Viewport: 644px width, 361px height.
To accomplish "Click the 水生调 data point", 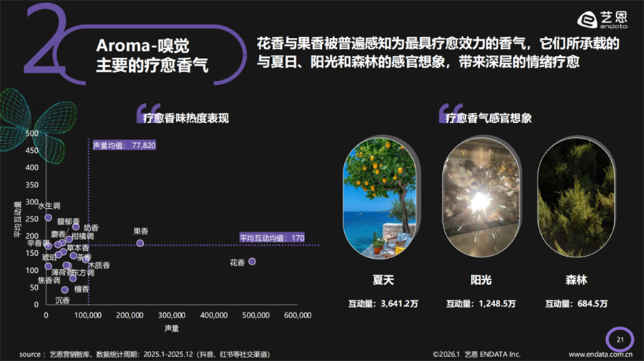I will pos(48,217).
